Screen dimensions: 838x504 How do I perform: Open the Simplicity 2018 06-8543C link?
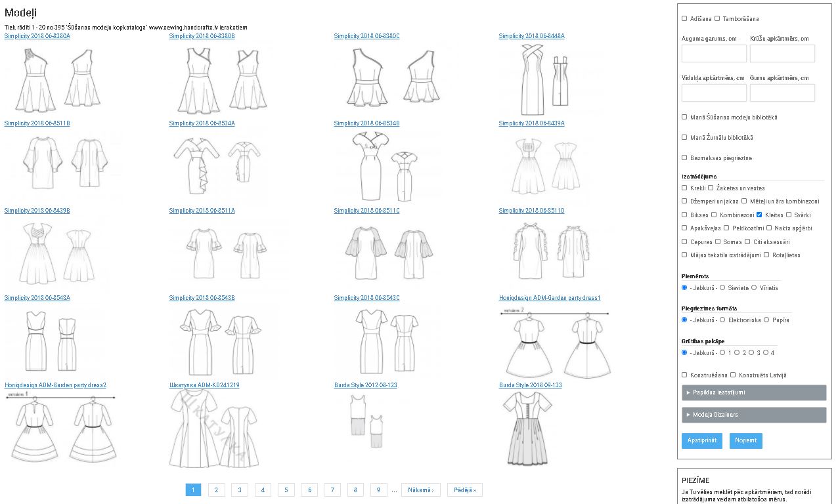366,298
